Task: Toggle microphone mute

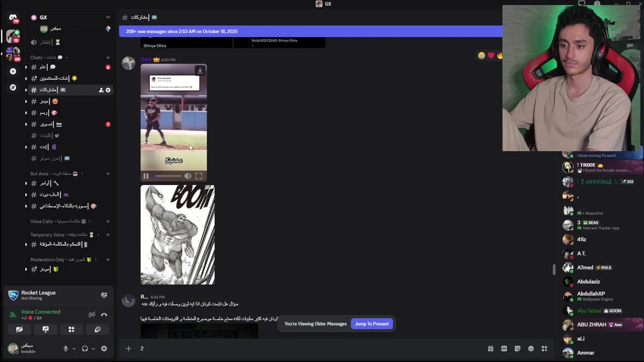Action: (65, 348)
